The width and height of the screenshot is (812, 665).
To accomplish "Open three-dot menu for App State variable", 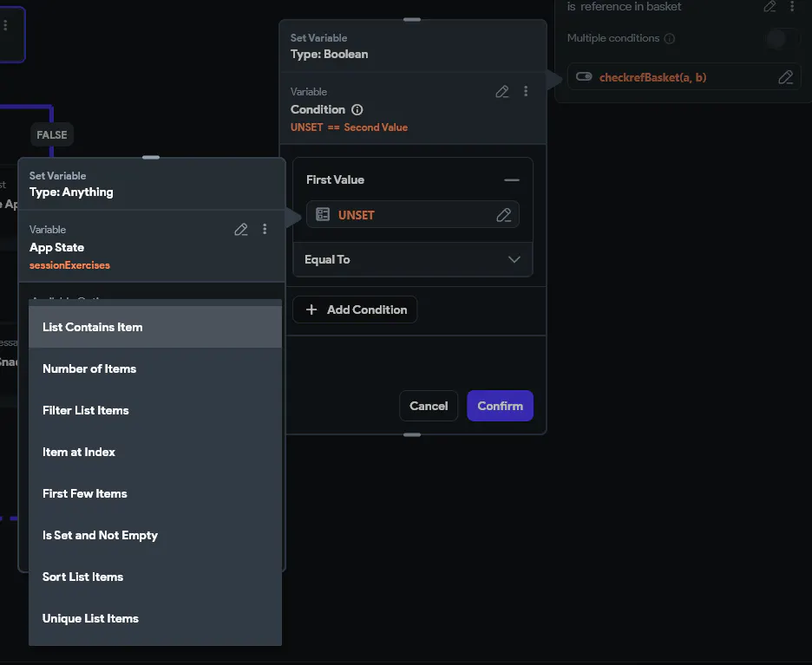I will [x=265, y=229].
